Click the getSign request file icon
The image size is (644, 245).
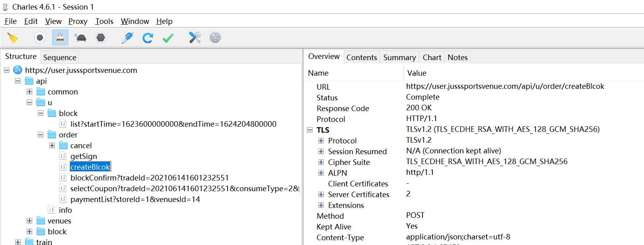63,156
